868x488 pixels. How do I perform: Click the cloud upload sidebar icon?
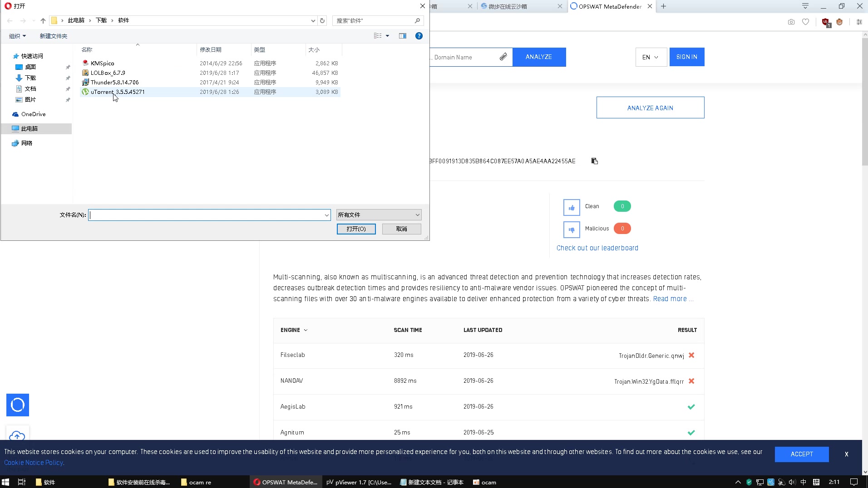point(17,436)
